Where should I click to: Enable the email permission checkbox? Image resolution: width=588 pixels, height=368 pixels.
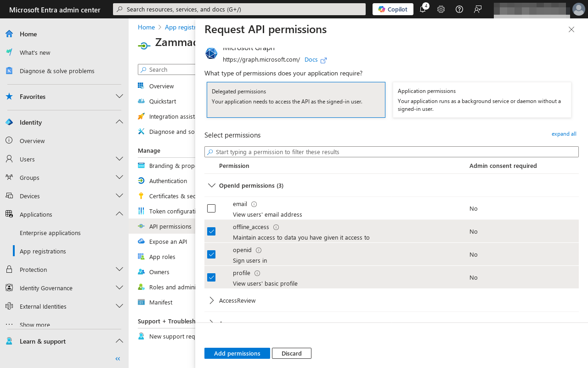(211, 208)
